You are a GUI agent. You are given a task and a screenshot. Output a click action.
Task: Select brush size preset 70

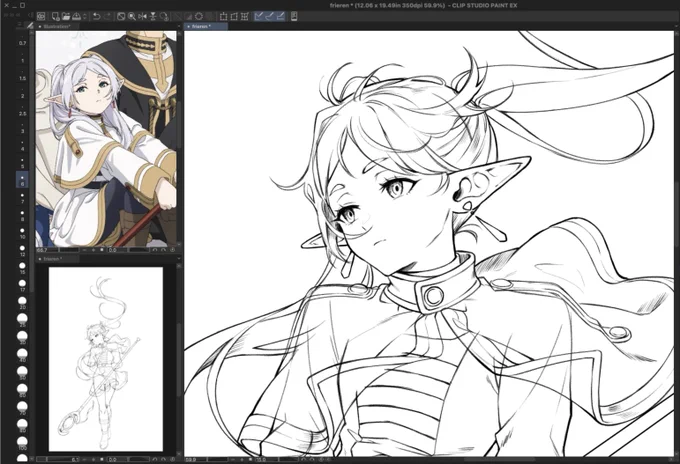22,408
